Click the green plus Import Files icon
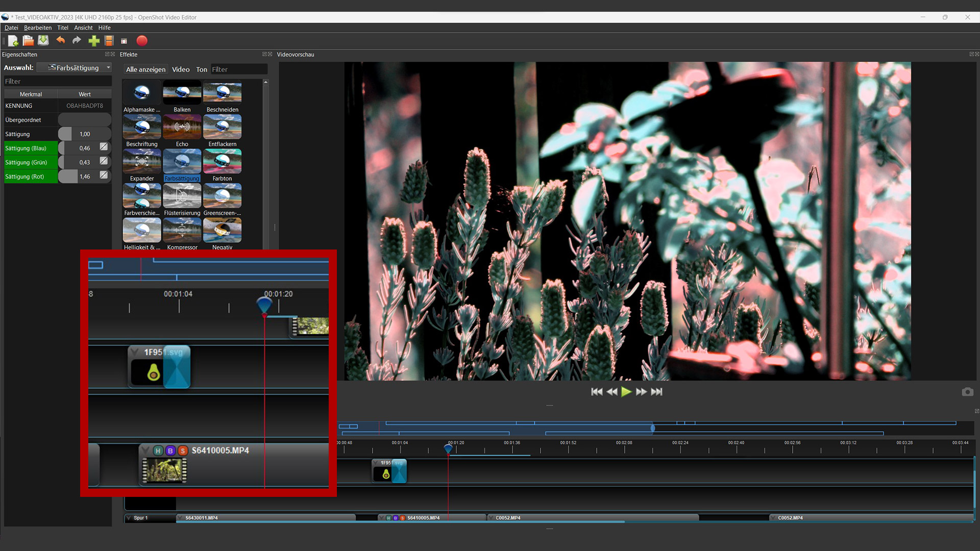Viewport: 980px width, 551px height. pos(94,41)
